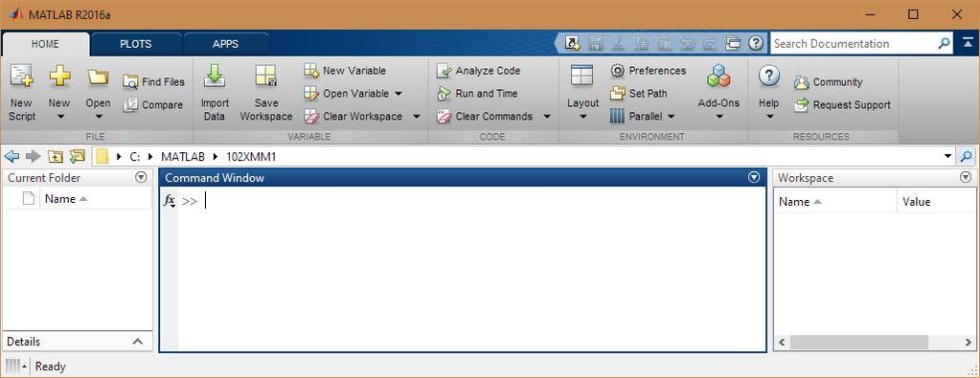Click the search magnifier in Search Documentation
980x378 pixels.
coord(944,43)
